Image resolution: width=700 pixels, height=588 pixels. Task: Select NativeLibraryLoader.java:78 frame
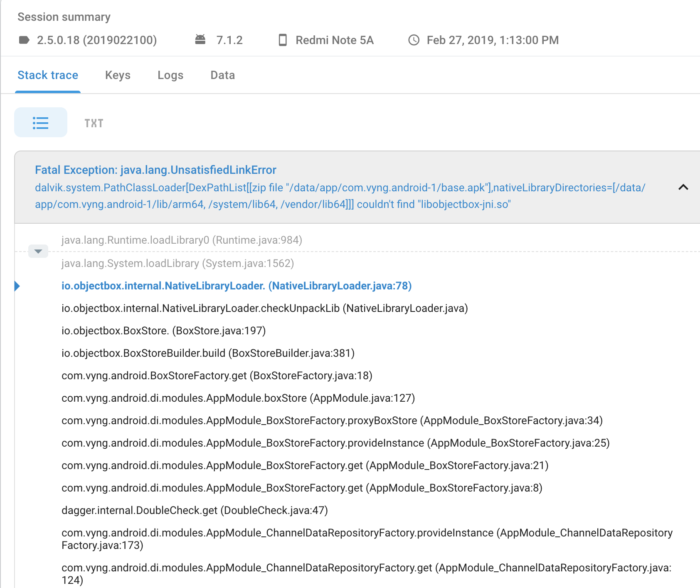click(x=237, y=286)
